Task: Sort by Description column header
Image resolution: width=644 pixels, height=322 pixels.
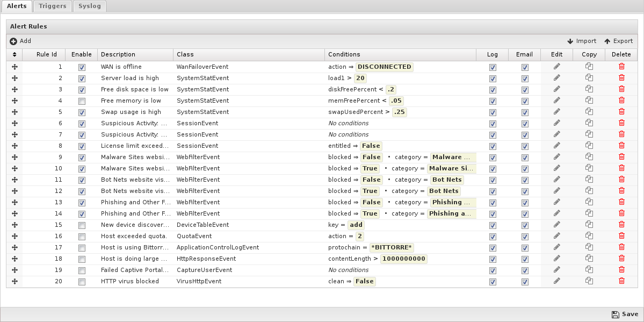Action: (x=135, y=54)
